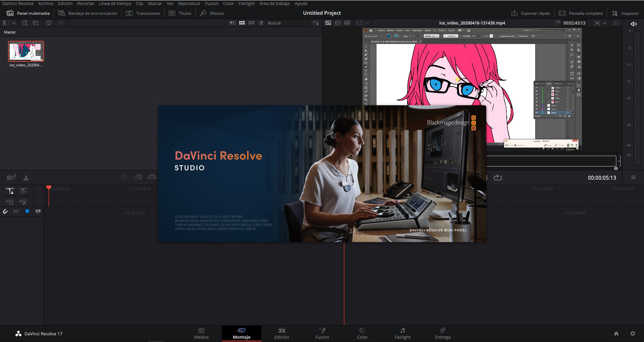Viewport: 644px width, 342px height.
Task: Open the Transiciones panel
Action: coord(143,13)
